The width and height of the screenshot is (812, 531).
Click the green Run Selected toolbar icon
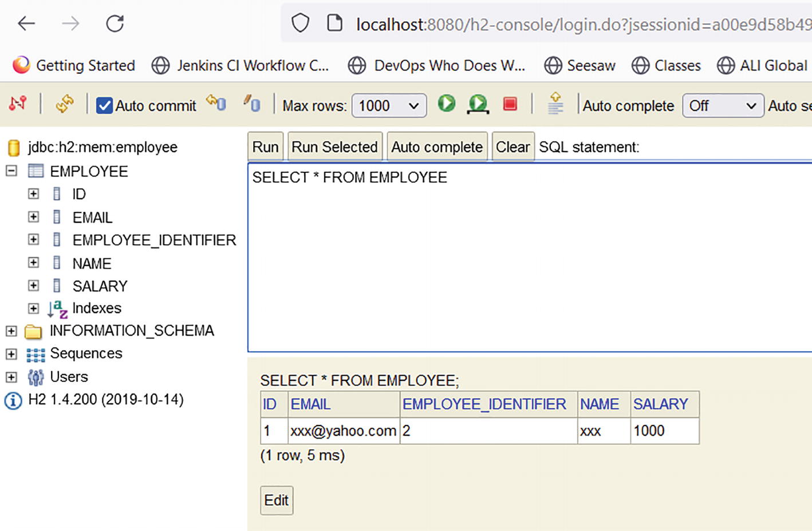(478, 104)
